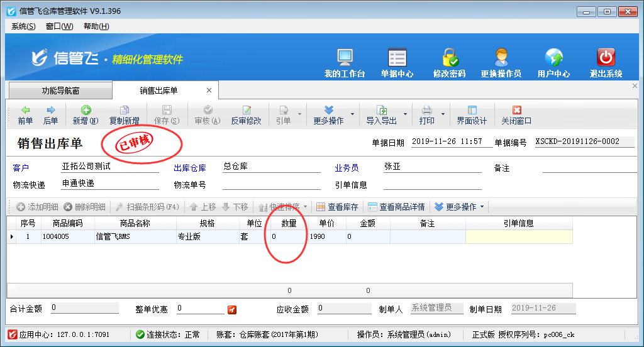The height and width of the screenshot is (347, 644).
Task: Open 单据中心 document center
Action: [397, 58]
